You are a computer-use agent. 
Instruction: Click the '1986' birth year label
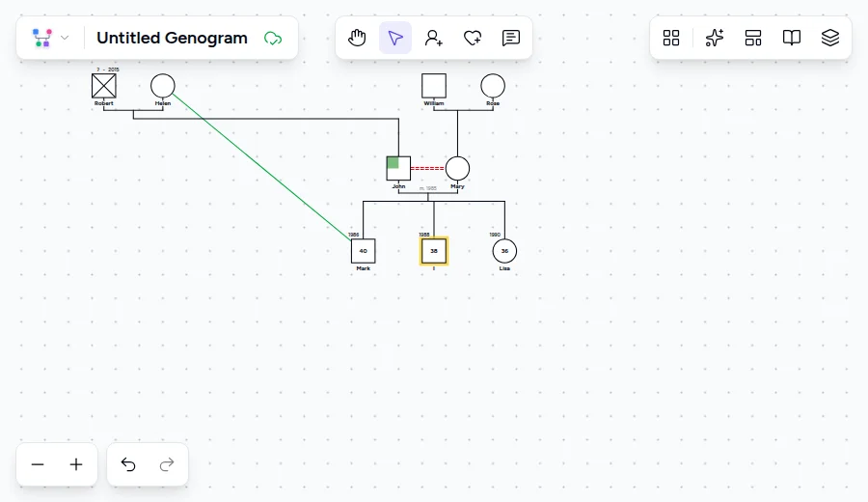[x=354, y=235]
